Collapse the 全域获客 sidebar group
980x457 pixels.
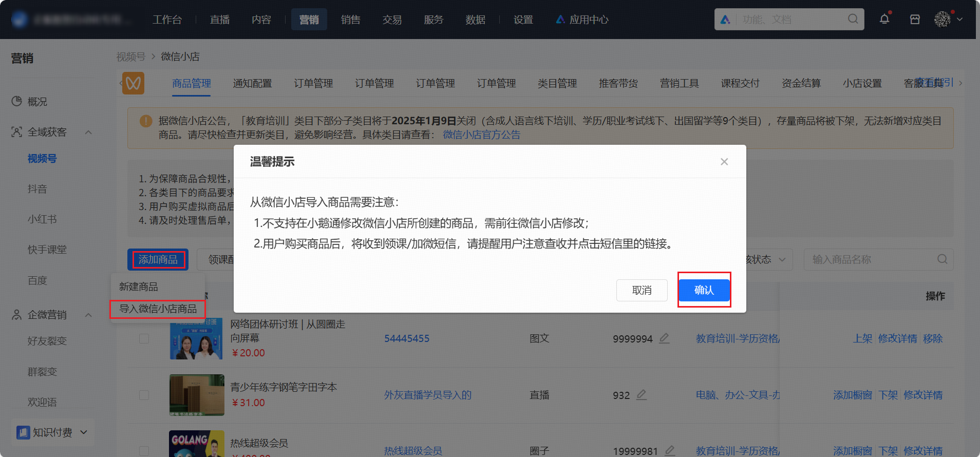[x=88, y=132]
